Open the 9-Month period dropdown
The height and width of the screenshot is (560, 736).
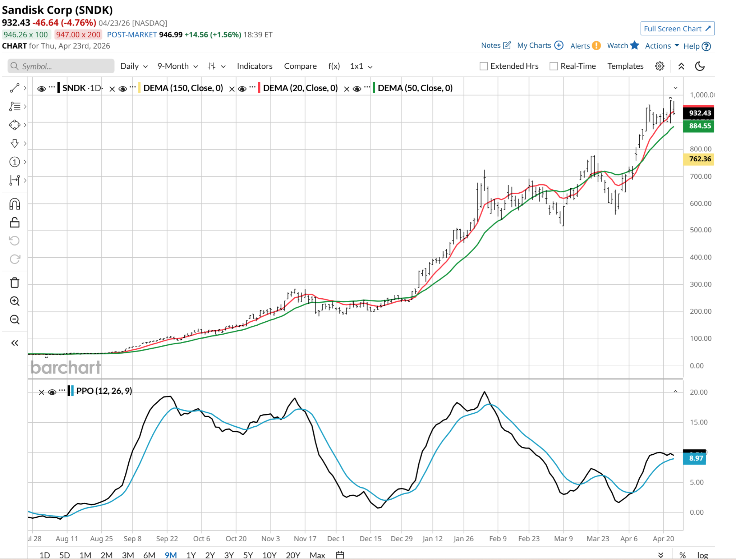coord(178,66)
